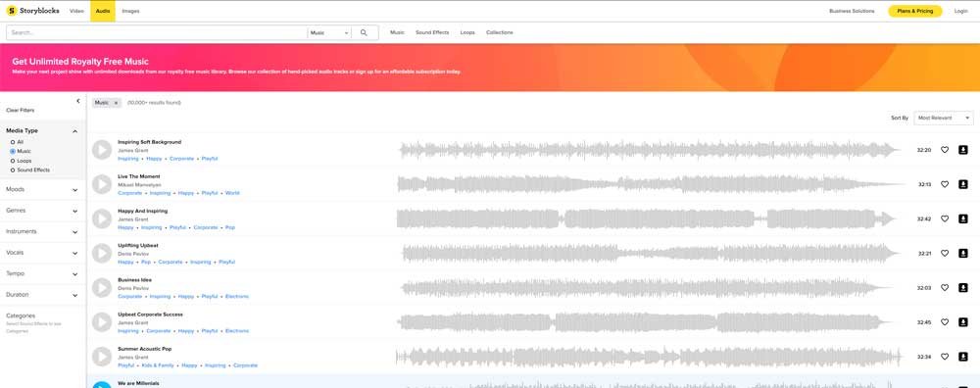Image resolution: width=980 pixels, height=388 pixels.
Task: Clear all filters with Clear Filters
Action: coord(20,111)
